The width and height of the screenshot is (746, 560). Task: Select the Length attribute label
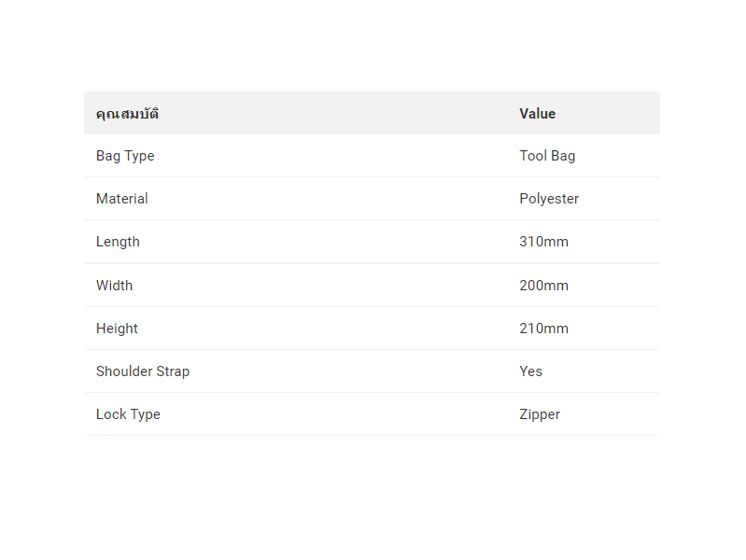[x=118, y=242]
